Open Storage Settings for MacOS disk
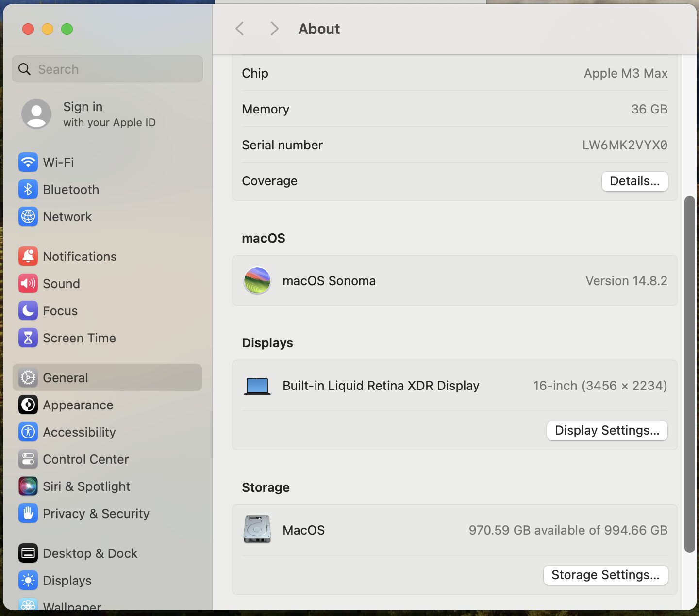This screenshot has width=699, height=616. 605,575
